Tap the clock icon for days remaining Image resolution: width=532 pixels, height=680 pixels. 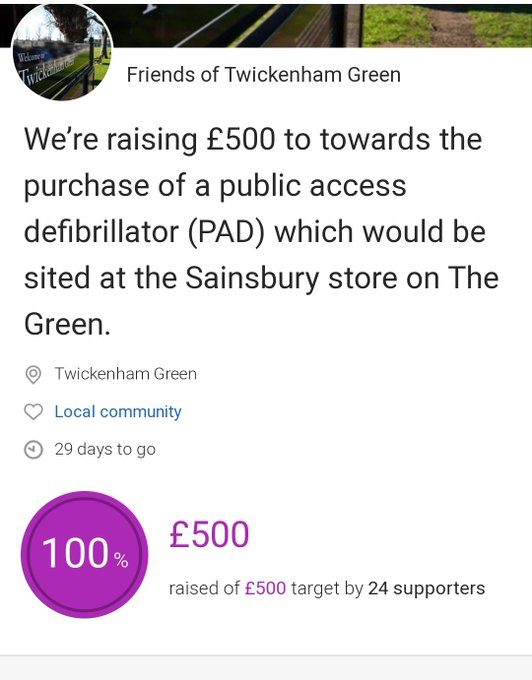(33, 450)
